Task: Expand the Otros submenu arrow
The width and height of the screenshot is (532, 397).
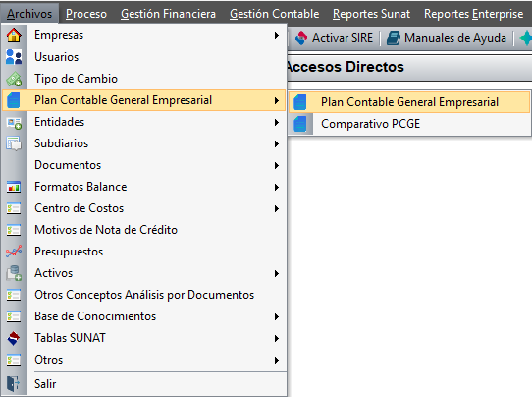Action: 277,360
